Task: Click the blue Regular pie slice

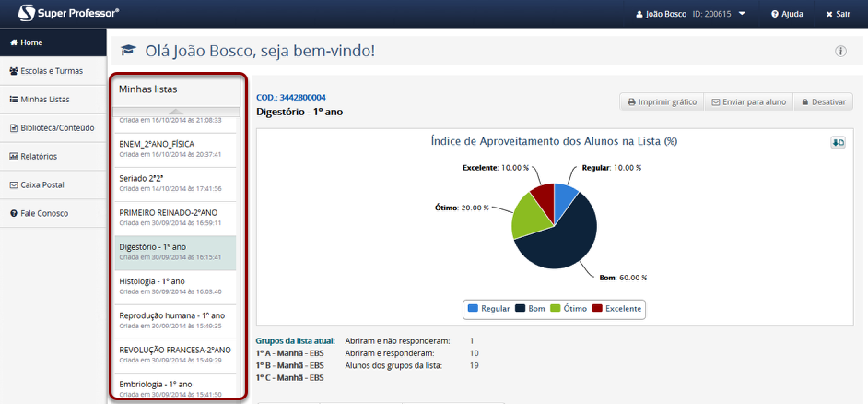Action: tap(565, 198)
